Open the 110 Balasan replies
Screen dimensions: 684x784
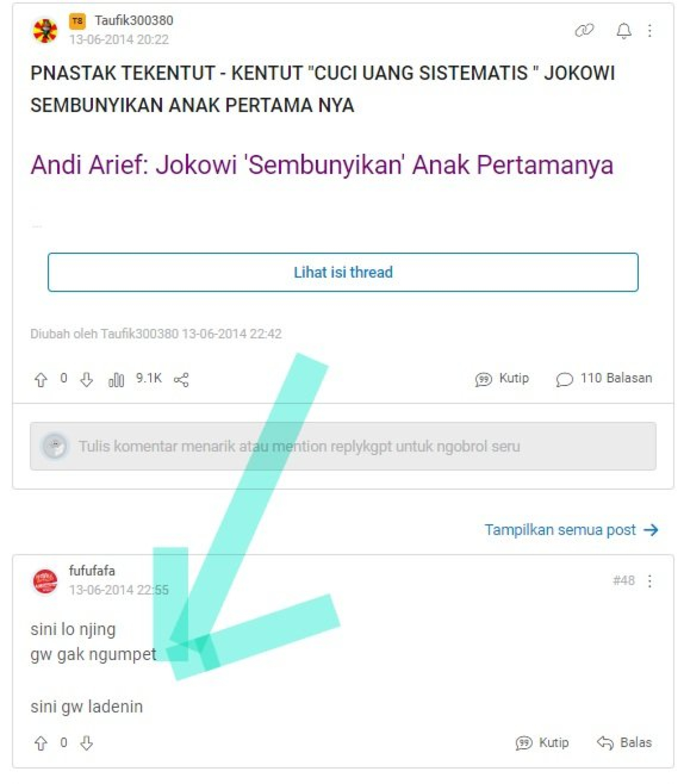point(604,379)
